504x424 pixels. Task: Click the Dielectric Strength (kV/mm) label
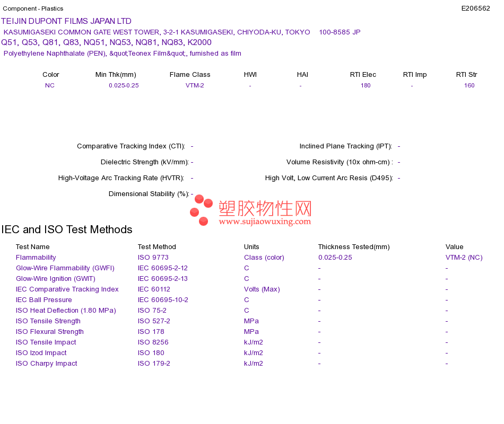point(145,162)
